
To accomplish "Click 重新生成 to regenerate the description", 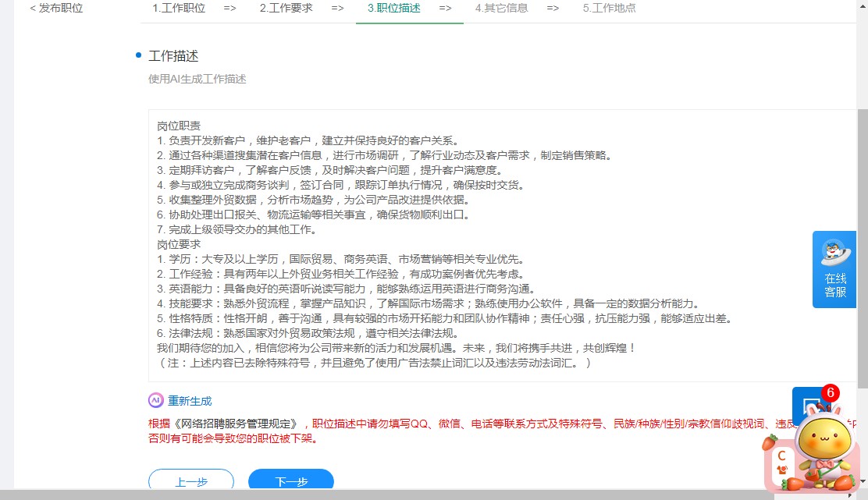I will point(190,401).
